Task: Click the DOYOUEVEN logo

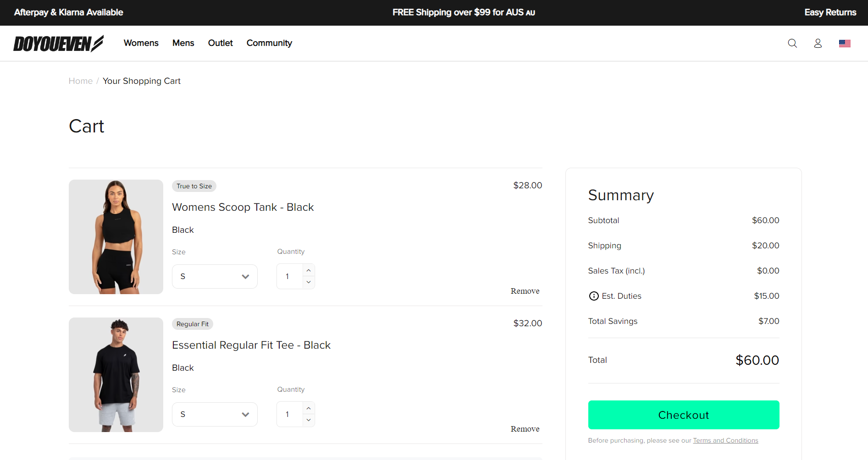Action: (x=58, y=44)
